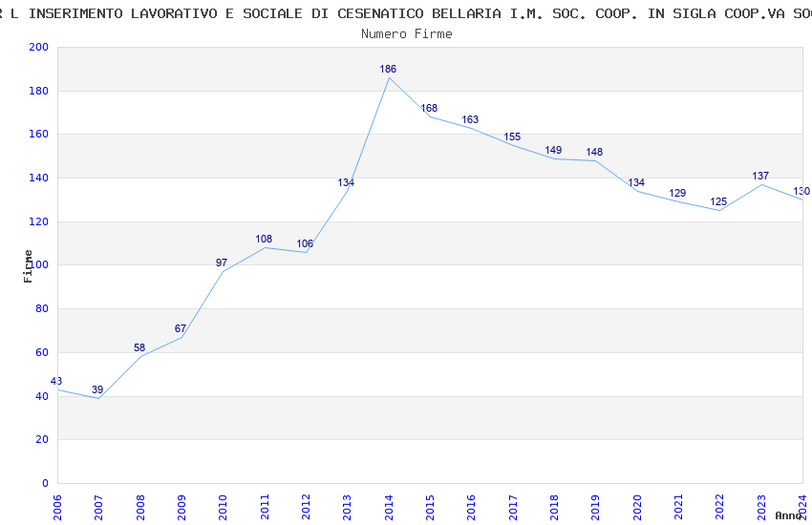
Task: Select the data label 148
Action: (594, 152)
